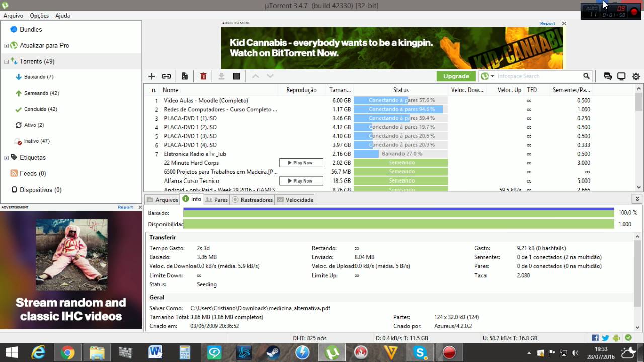The width and height of the screenshot is (644, 362).
Task: Move torrent down in the queue
Action: click(270, 76)
